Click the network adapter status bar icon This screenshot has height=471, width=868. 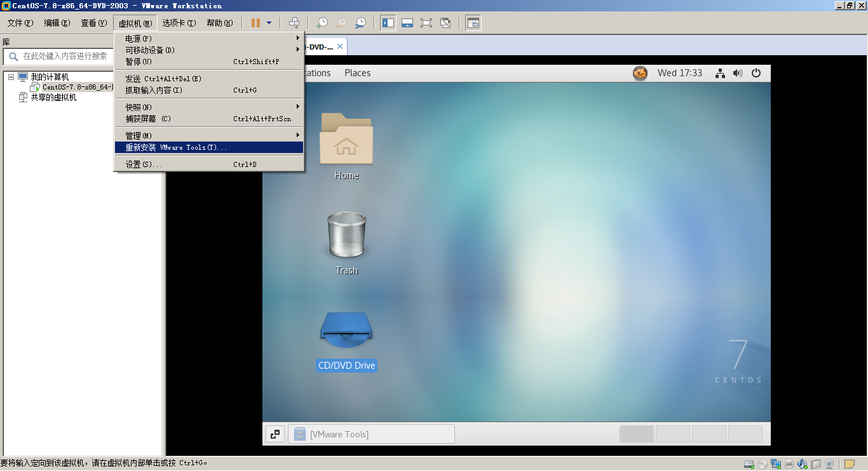(x=776, y=464)
